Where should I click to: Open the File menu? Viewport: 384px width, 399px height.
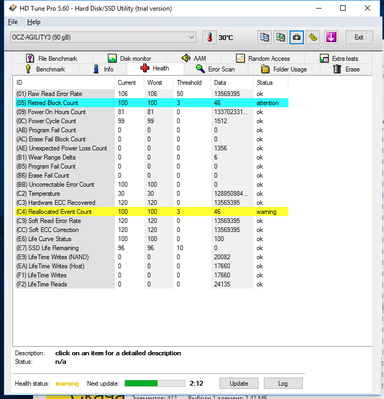pos(13,22)
